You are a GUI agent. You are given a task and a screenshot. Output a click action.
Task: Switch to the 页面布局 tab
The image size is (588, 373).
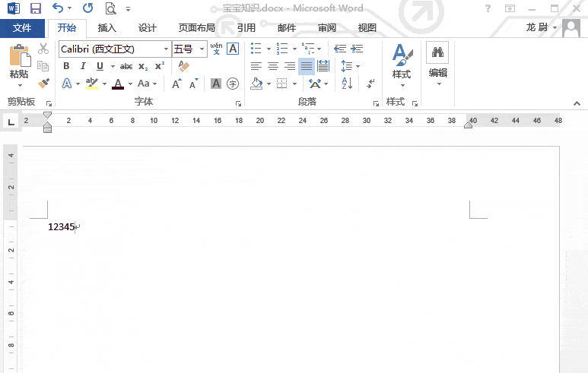pyautogui.click(x=197, y=28)
